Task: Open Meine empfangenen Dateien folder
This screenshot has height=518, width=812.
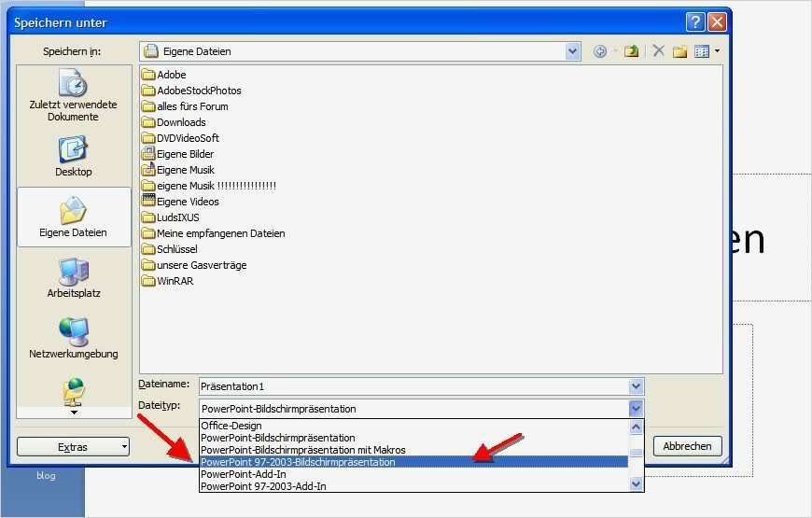Action: click(214, 233)
